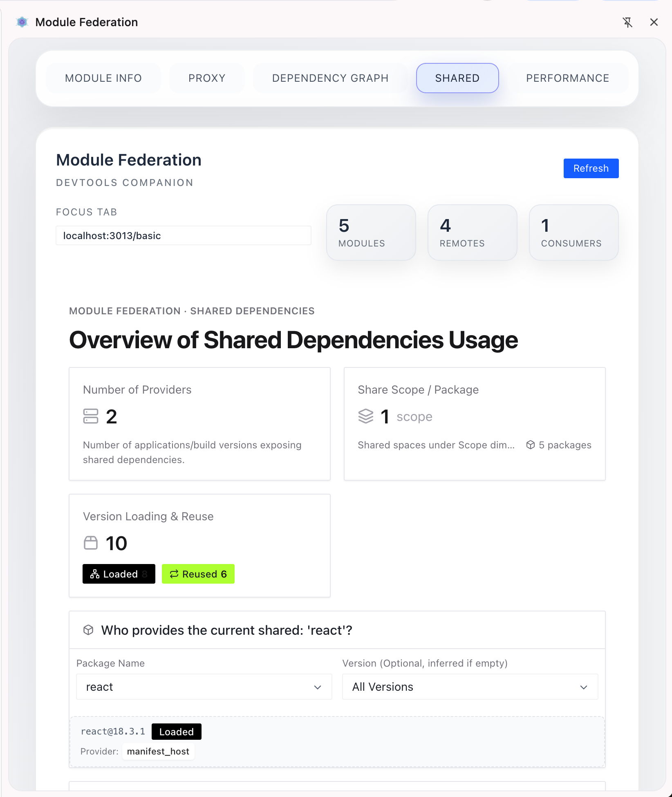Click the cube icon before 'Who provides' heading
The width and height of the screenshot is (672, 797).
(88, 630)
